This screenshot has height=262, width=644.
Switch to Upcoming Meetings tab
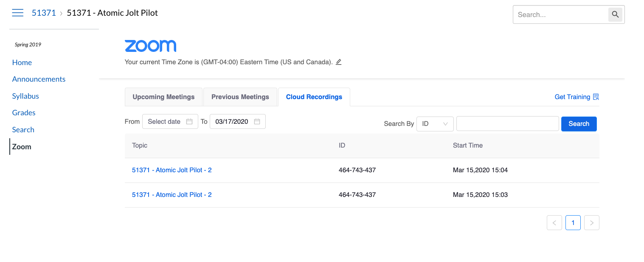click(163, 97)
